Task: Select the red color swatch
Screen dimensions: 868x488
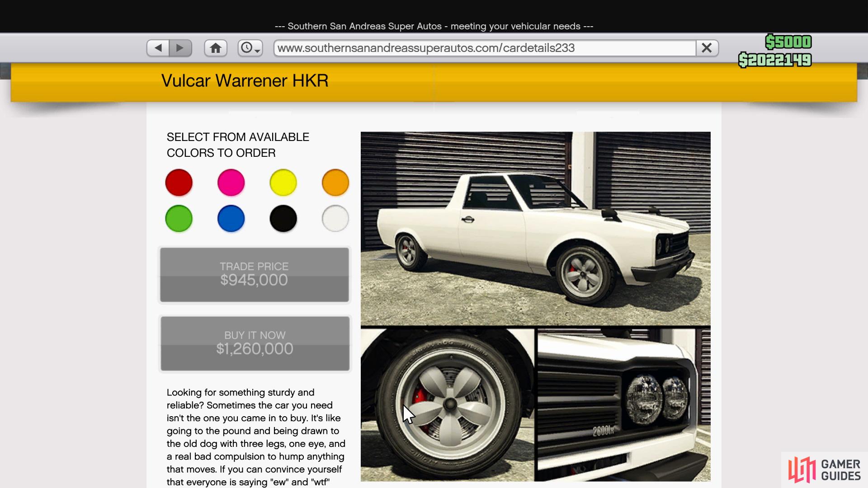Action: pos(179,183)
